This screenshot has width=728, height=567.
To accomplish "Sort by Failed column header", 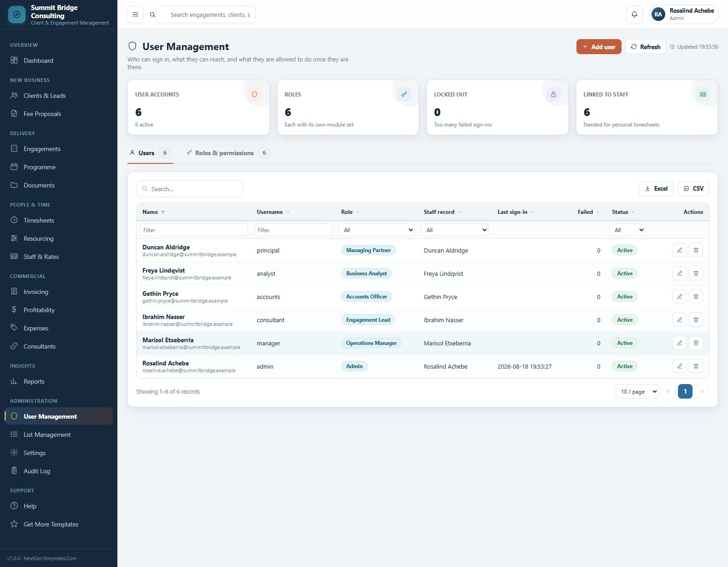I will (588, 212).
